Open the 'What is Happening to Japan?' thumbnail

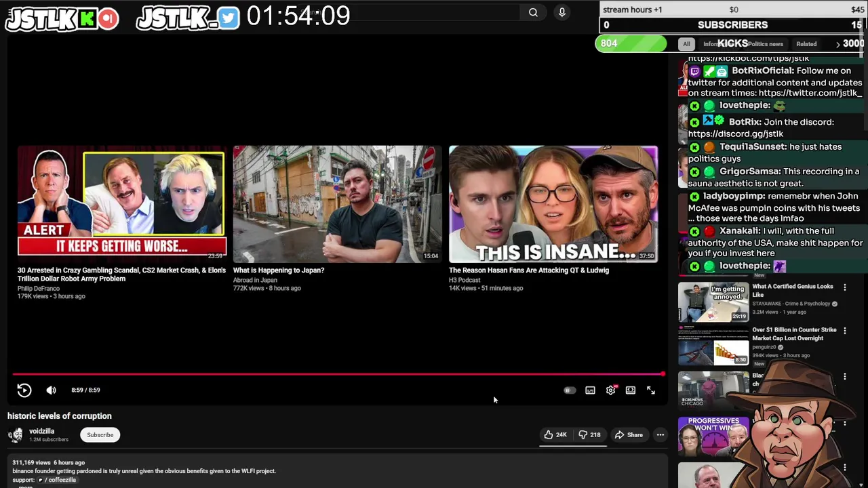point(337,204)
